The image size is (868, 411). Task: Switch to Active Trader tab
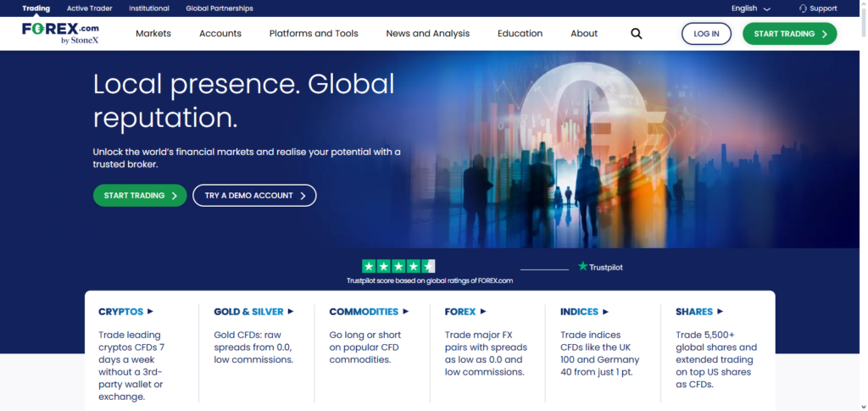(x=90, y=8)
